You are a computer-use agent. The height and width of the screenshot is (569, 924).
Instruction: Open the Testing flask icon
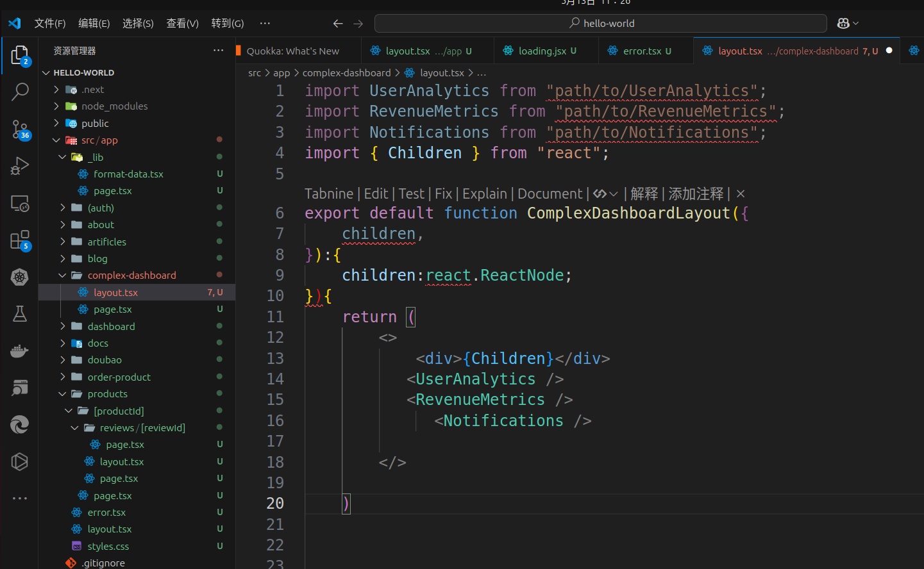[20, 314]
